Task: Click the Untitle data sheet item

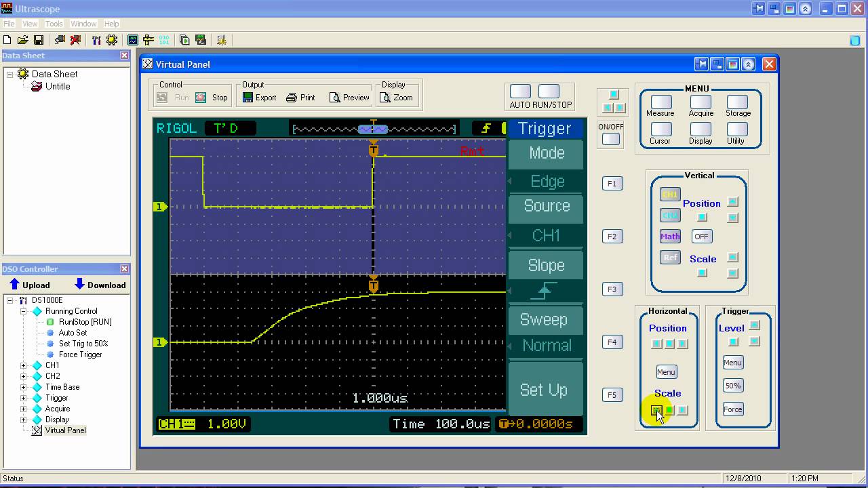Action: click(x=58, y=86)
